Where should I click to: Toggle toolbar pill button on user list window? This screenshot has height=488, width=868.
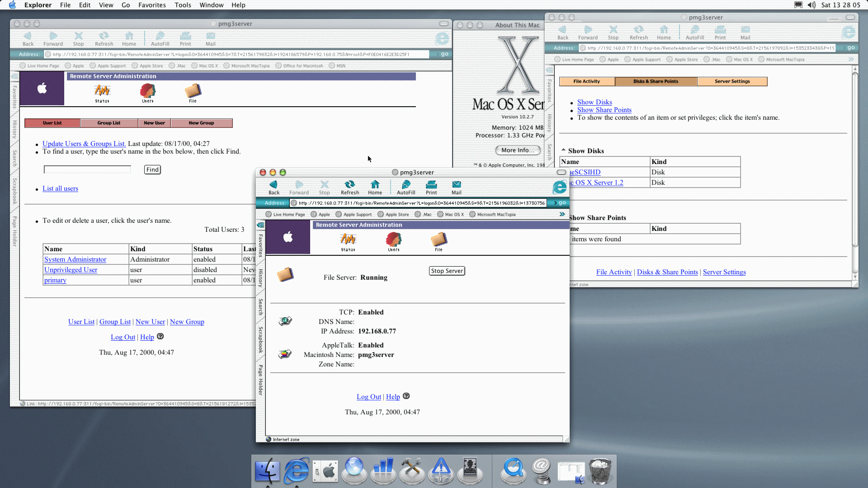click(x=444, y=23)
